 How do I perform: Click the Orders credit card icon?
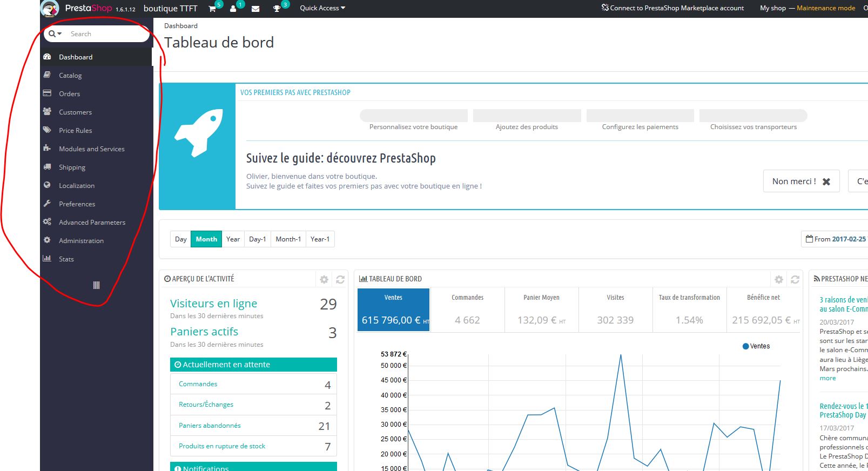tap(47, 93)
